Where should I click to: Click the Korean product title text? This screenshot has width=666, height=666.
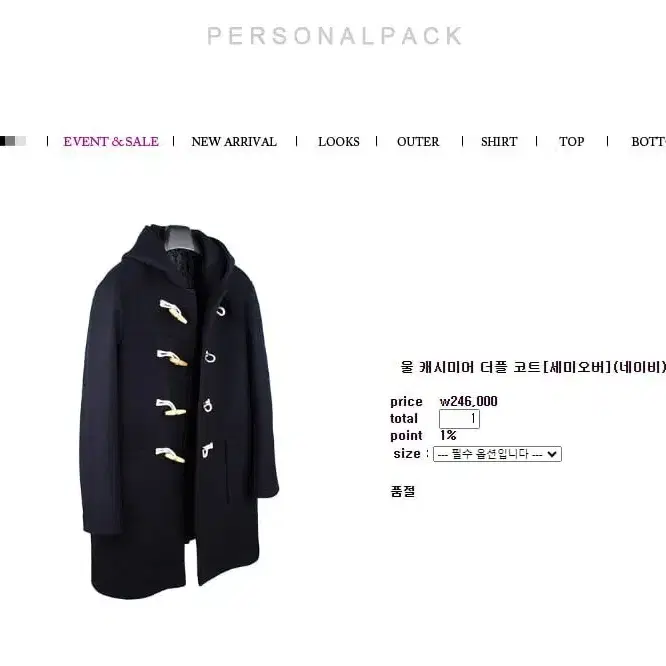click(x=533, y=367)
